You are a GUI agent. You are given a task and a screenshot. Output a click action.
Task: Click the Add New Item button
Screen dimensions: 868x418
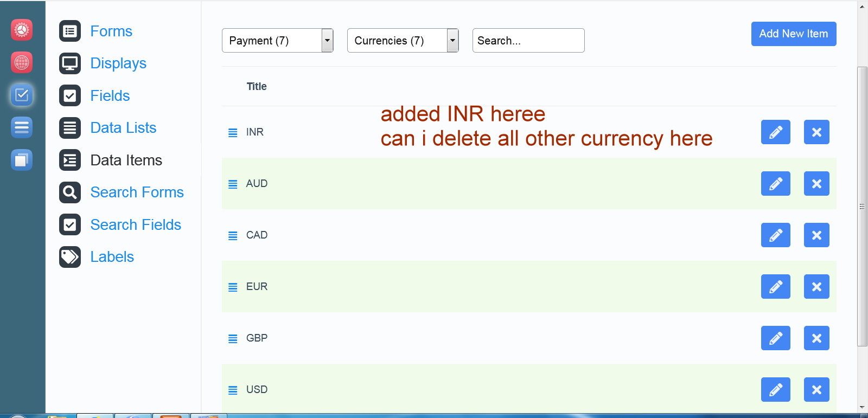click(793, 34)
